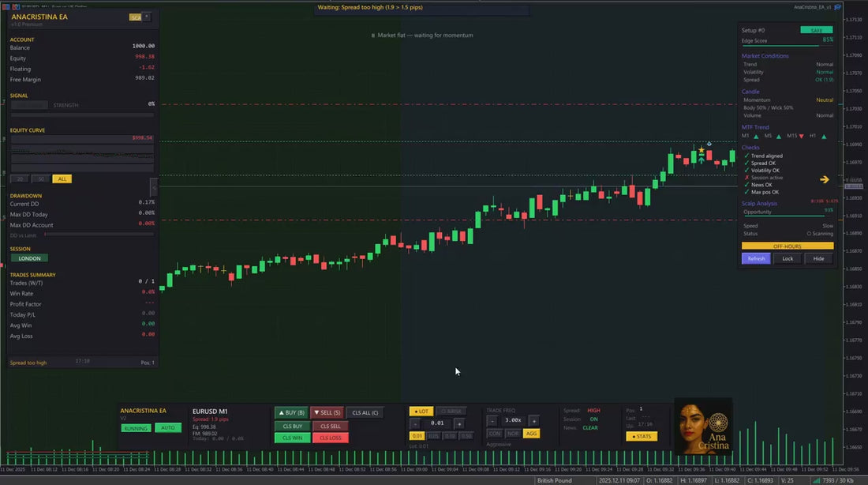
Task: Click the yellow star marker on the chart
Action: (701, 150)
